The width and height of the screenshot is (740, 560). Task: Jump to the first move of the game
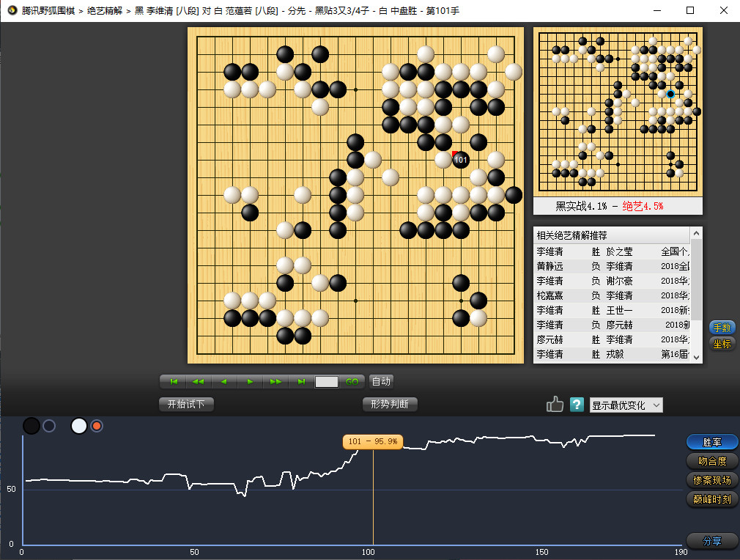click(x=174, y=381)
